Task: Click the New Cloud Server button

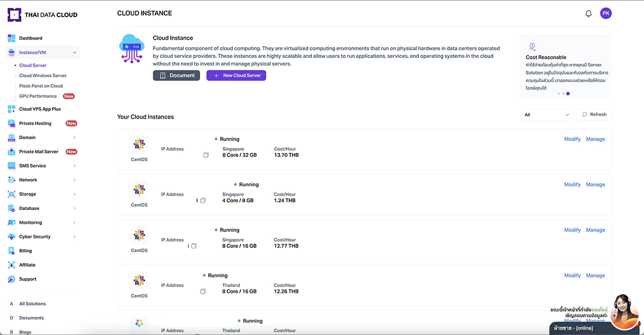Action: (236, 76)
